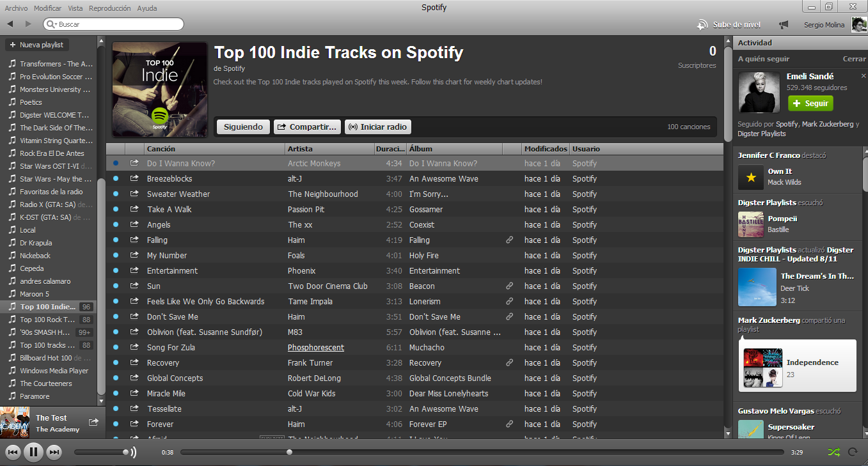868x466 pixels.
Task: Click the Seguir button for Emeli Sandé
Action: (x=810, y=103)
